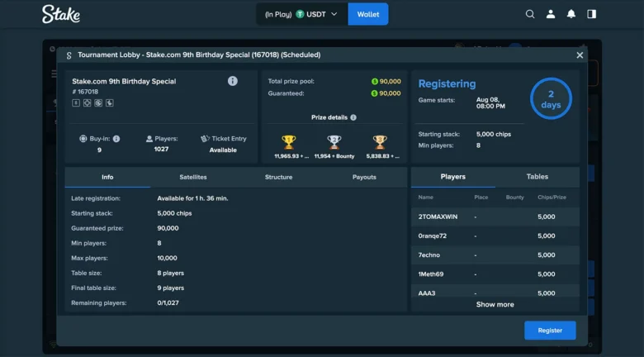Click the 'Available for 1 h. 36 min.' value
Image resolution: width=644 pixels, height=357 pixels.
coord(192,198)
